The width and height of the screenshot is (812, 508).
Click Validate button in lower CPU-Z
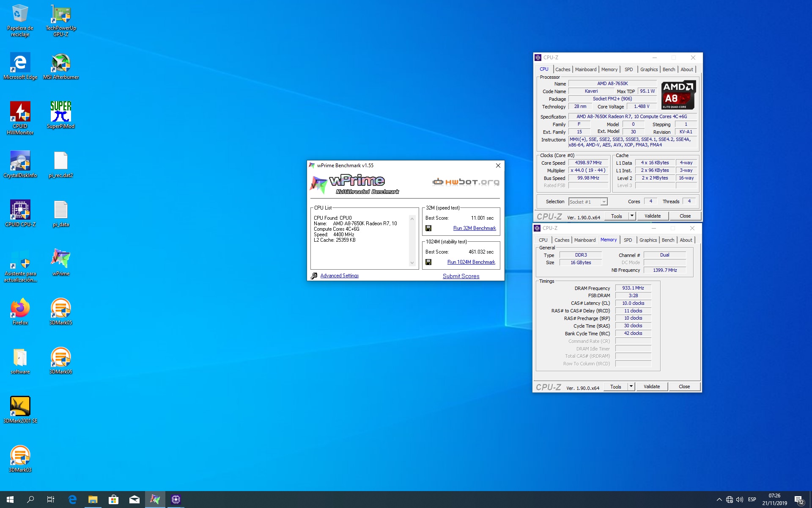coord(652,387)
